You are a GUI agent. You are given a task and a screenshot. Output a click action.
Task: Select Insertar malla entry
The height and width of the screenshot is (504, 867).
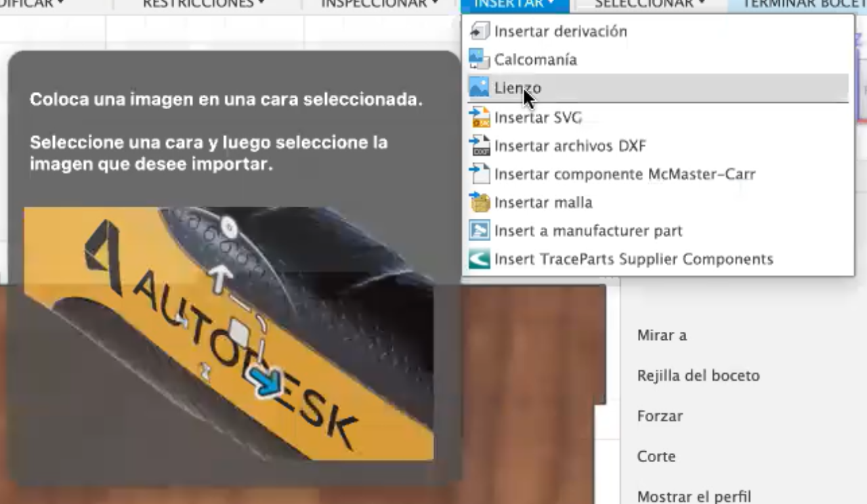click(658, 203)
